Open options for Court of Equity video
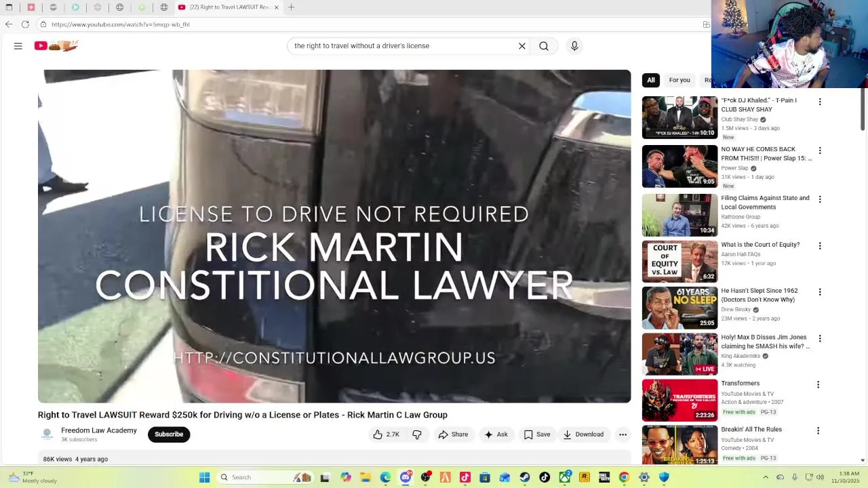Viewport: 868px width, 488px height. coord(820,245)
